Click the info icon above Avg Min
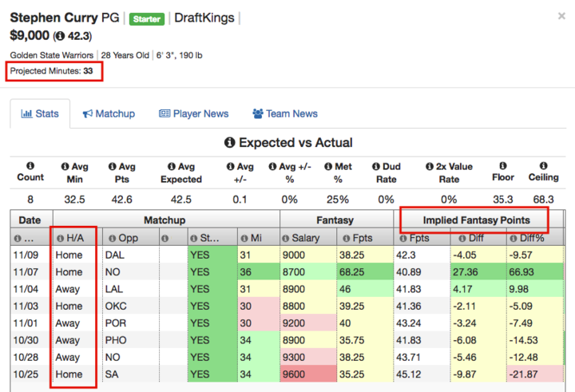The height and width of the screenshot is (392, 575). point(75,167)
